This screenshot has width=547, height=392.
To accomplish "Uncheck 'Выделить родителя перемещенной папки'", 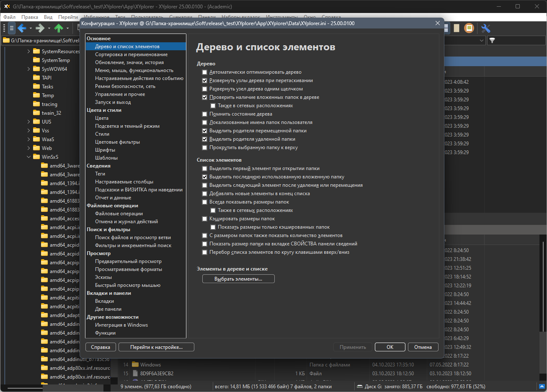I will coord(204,131).
